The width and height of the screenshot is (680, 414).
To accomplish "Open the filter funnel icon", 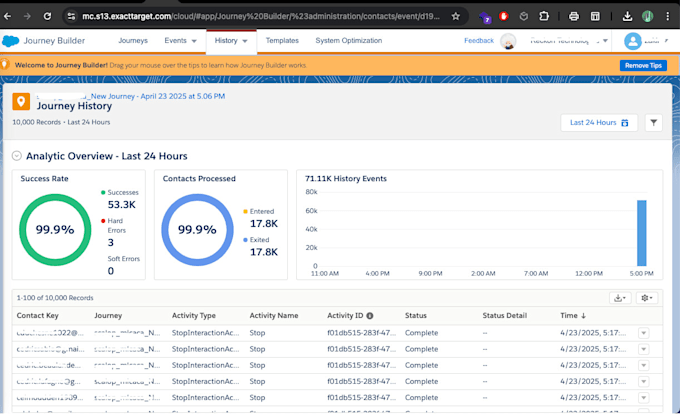I will click(654, 123).
